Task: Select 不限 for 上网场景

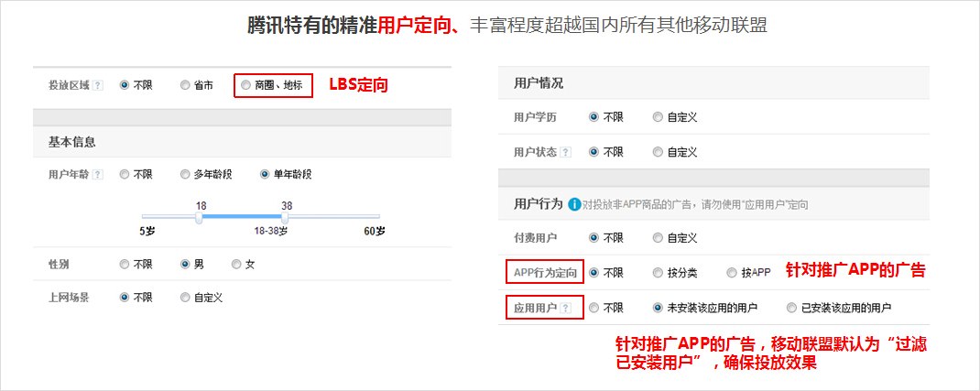Action: [x=124, y=298]
